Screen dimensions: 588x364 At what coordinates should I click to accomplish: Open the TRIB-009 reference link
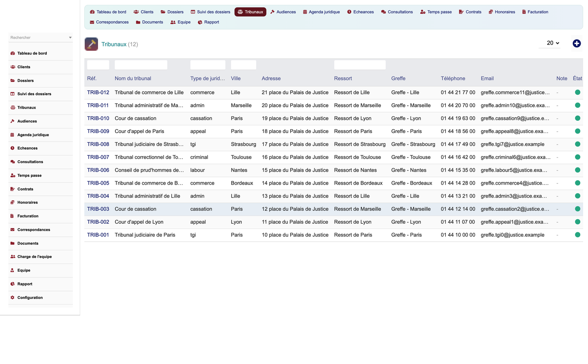pos(98,131)
